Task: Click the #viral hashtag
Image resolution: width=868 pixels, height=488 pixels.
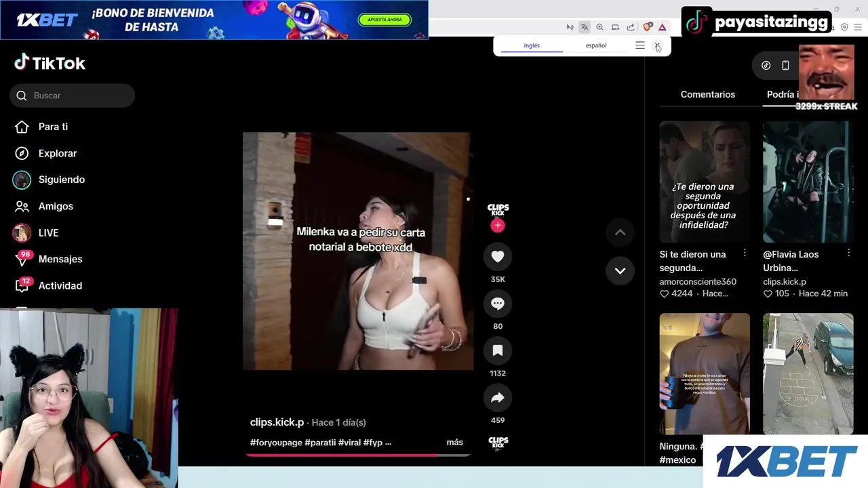Action: click(x=349, y=443)
